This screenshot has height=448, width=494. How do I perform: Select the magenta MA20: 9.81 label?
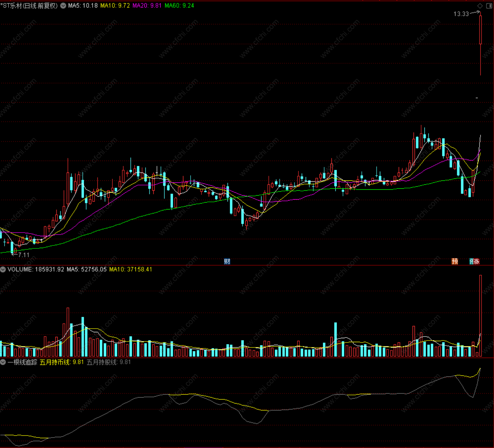coord(147,6)
